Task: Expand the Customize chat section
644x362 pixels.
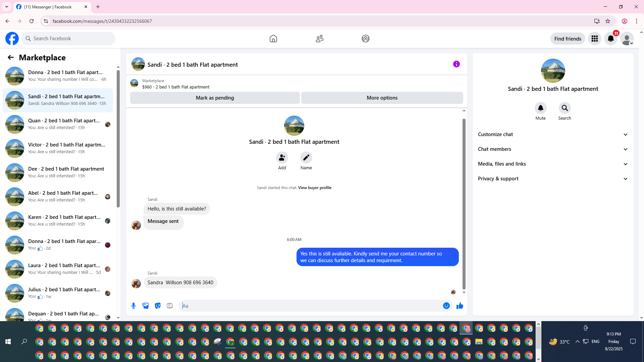Action: point(552,134)
